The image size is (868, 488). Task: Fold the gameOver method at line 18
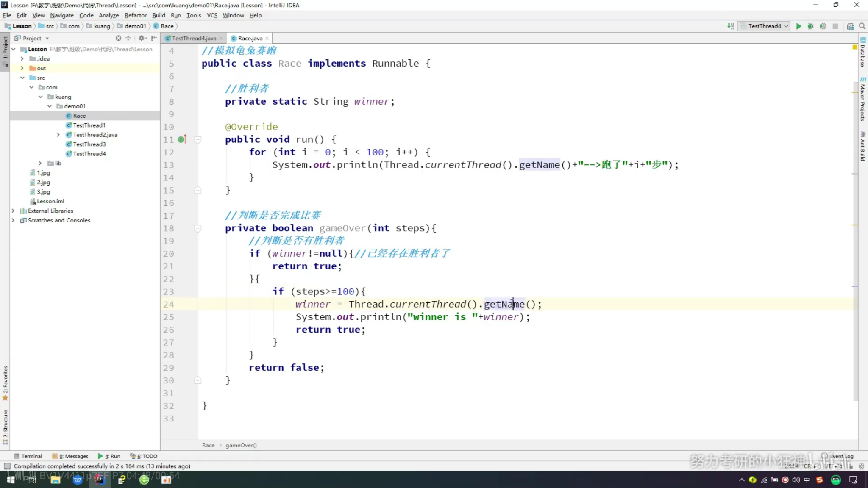[198, 228]
